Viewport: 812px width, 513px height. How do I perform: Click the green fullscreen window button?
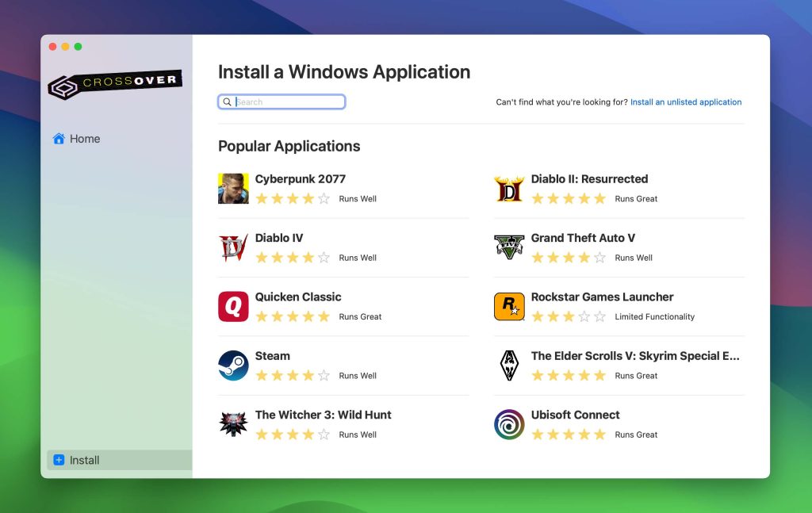(78, 47)
